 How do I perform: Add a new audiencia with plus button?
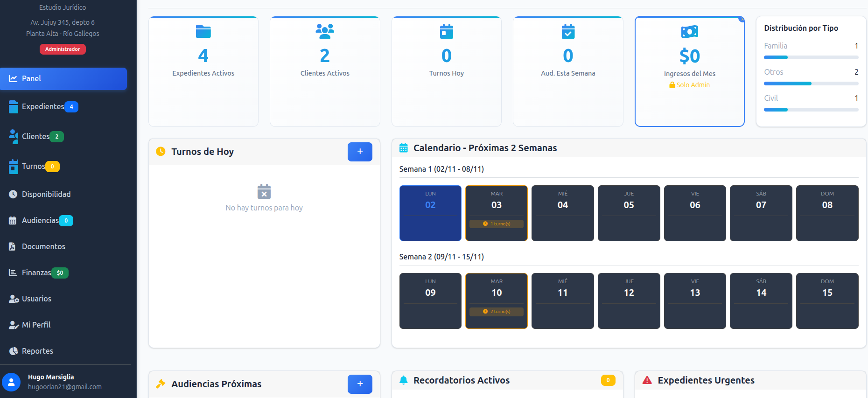coord(360,384)
